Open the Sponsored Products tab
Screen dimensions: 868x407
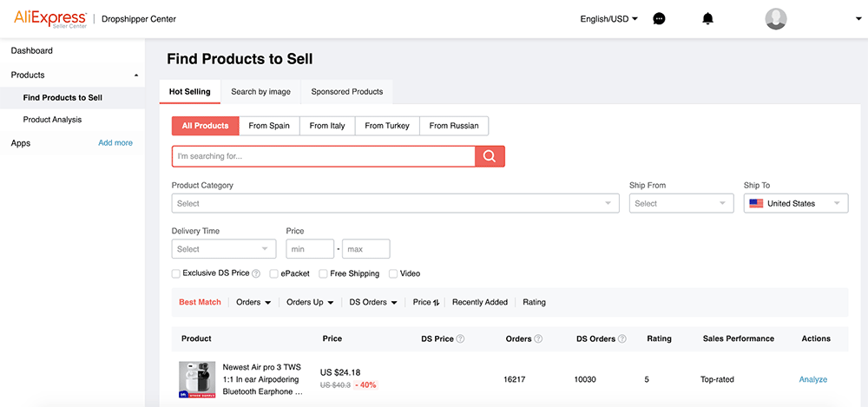pos(347,91)
